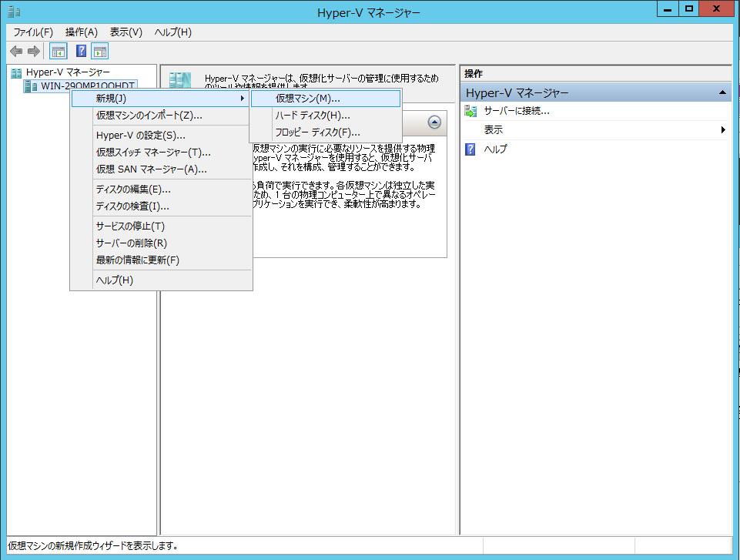Click the WIN-29OMP1OOHDT server icon
Viewport: 740px width, 560px height.
(x=31, y=86)
